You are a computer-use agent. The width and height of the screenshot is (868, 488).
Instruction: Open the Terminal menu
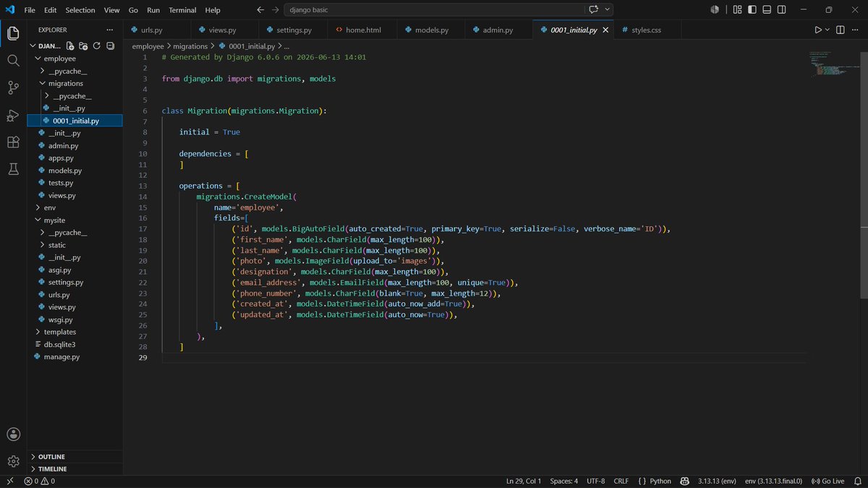(x=182, y=10)
